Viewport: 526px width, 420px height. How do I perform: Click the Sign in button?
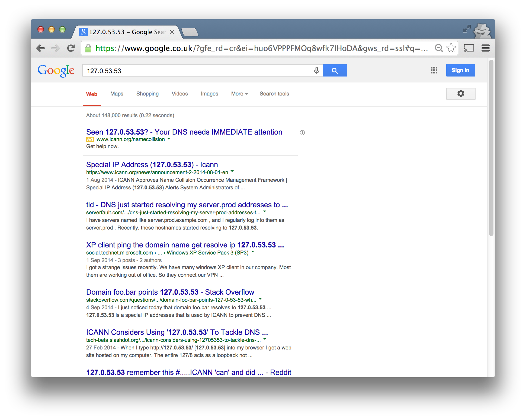click(x=461, y=71)
